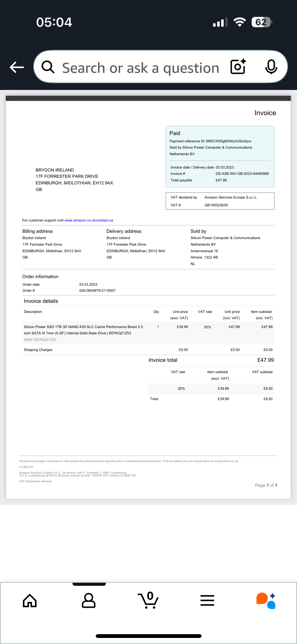
Task: Tap the 05:04 clock in status bar
Action: tap(54, 22)
